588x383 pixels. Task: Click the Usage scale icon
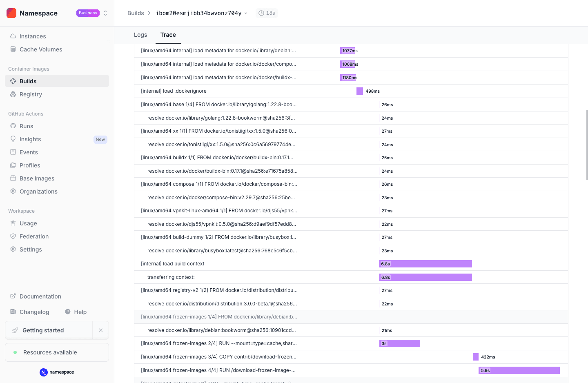click(13, 223)
